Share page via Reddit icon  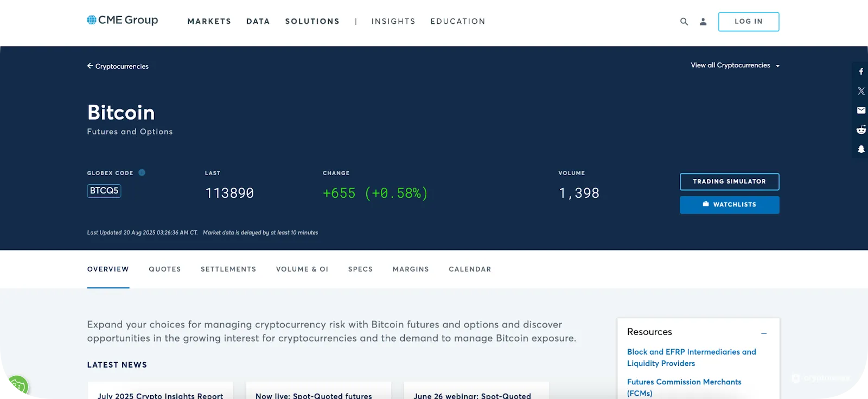pyautogui.click(x=861, y=130)
